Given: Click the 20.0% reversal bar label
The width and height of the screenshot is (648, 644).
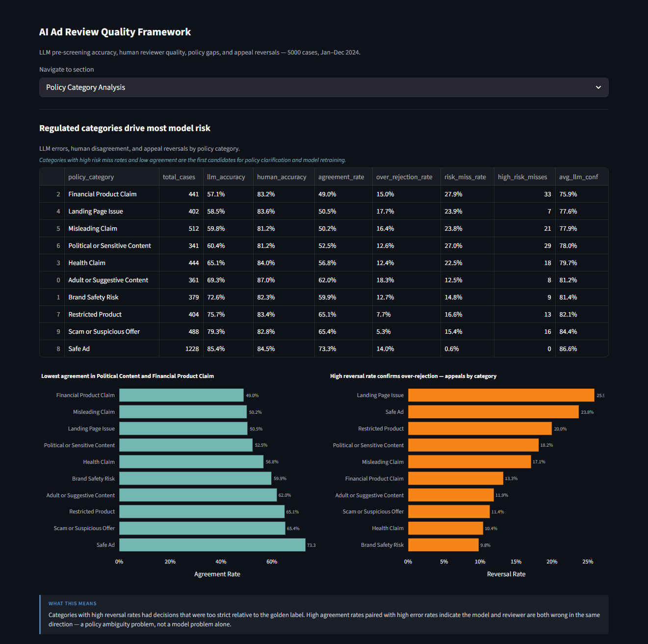Looking at the screenshot, I should point(560,429).
